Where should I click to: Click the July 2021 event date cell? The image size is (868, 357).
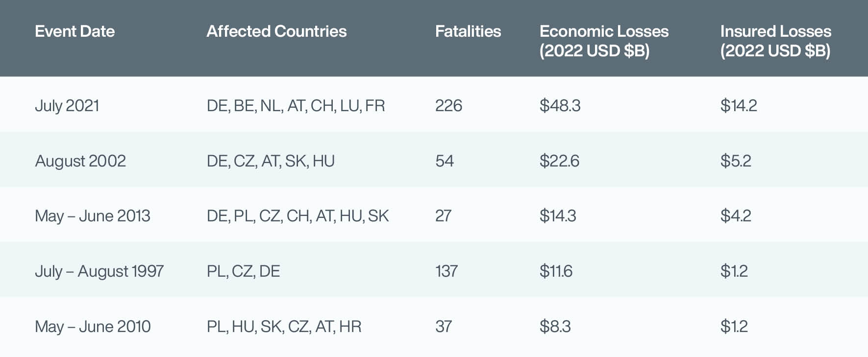(67, 106)
